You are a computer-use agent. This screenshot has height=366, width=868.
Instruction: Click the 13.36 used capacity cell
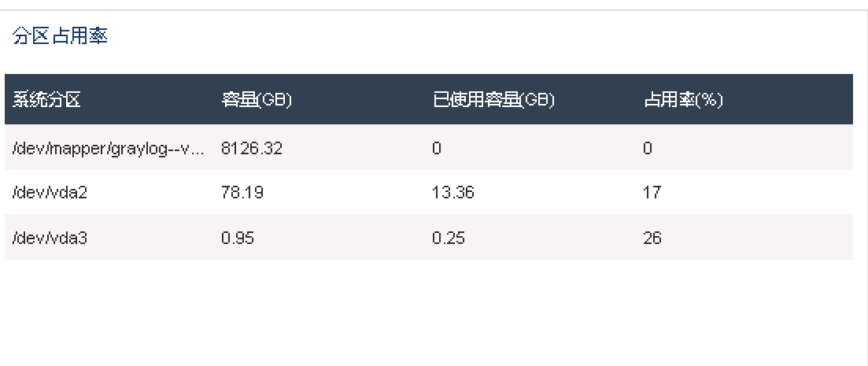point(453,193)
